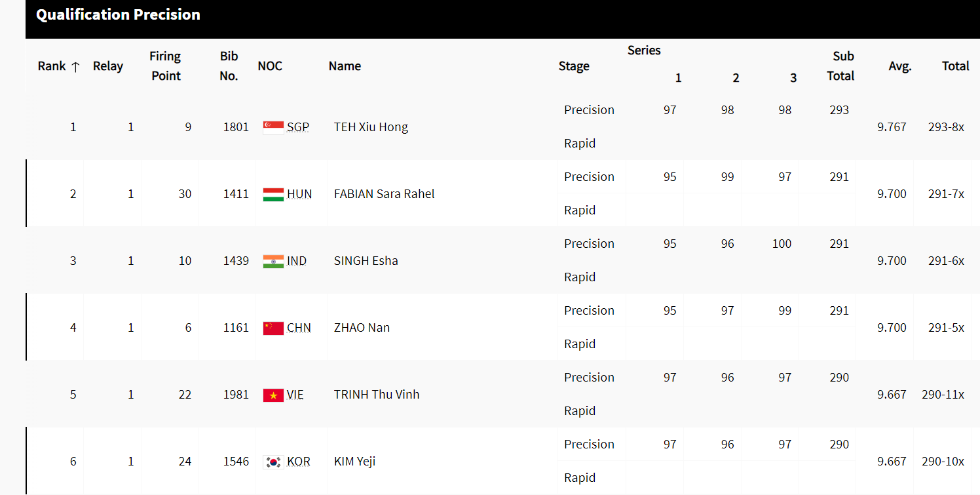This screenshot has height=495, width=980.
Task: Click the Vietnam flag icon
Action: click(x=273, y=395)
